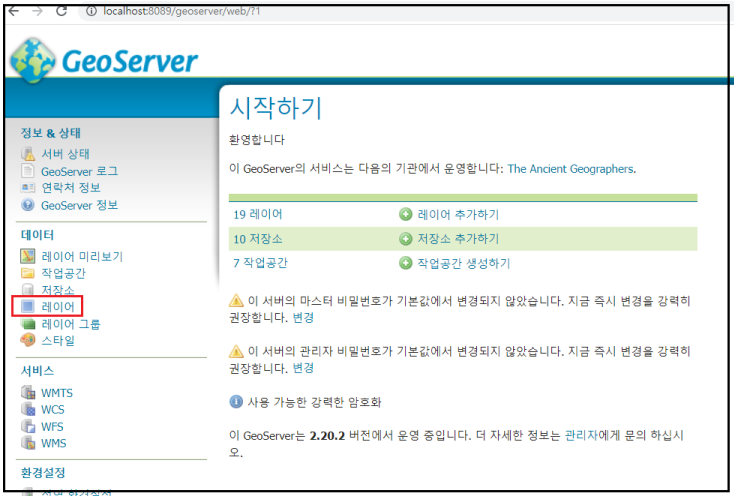Open the WCS service settings link
The image size is (734, 496).
52,409
